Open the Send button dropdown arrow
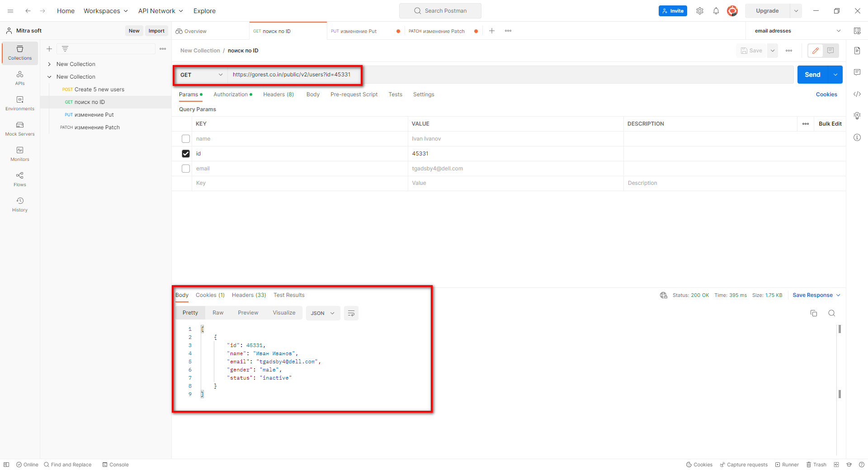 click(835, 75)
